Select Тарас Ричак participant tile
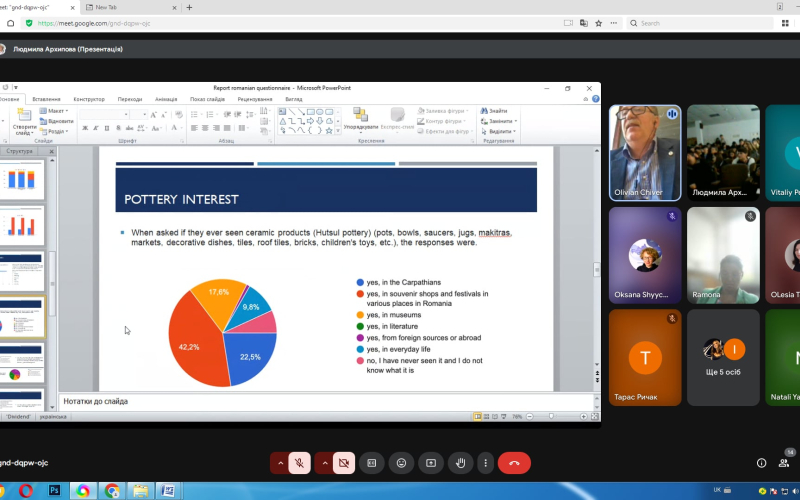Screen dimensions: 800x500 645,357
